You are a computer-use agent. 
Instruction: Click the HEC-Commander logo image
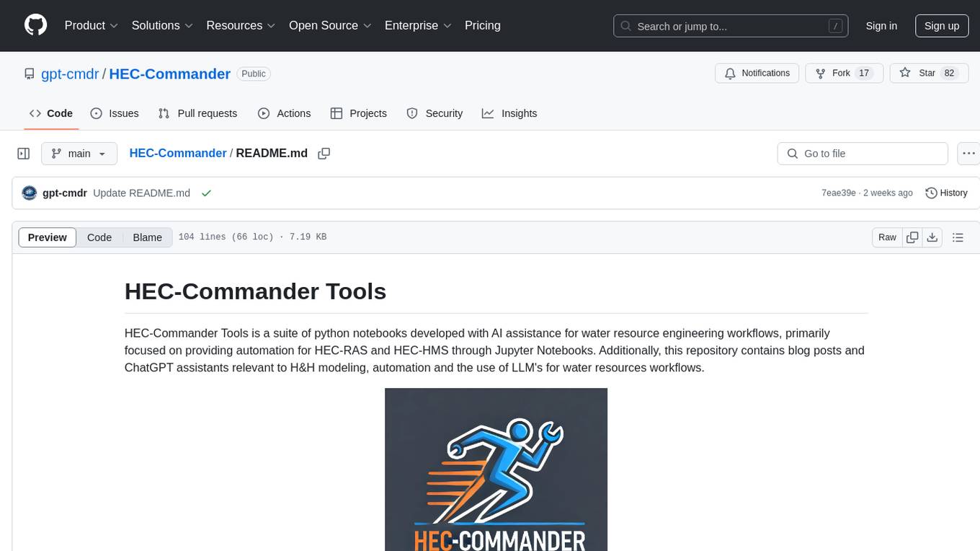click(x=496, y=470)
